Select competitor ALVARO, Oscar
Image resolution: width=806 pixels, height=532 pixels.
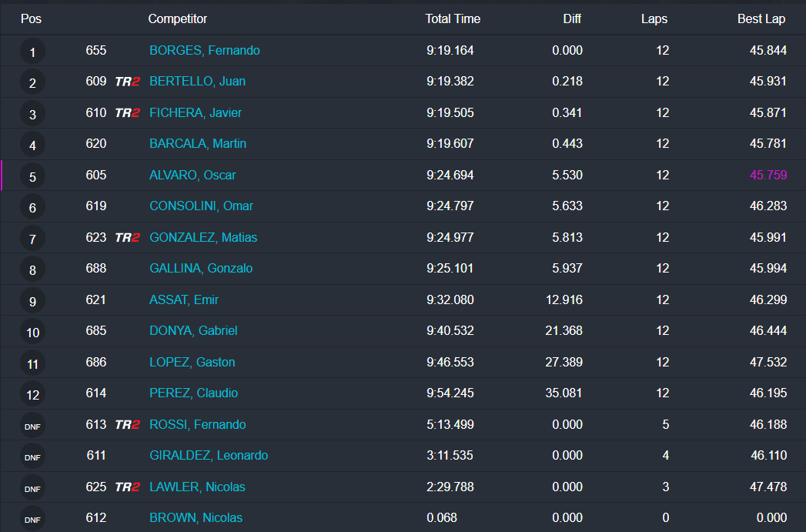pos(192,176)
